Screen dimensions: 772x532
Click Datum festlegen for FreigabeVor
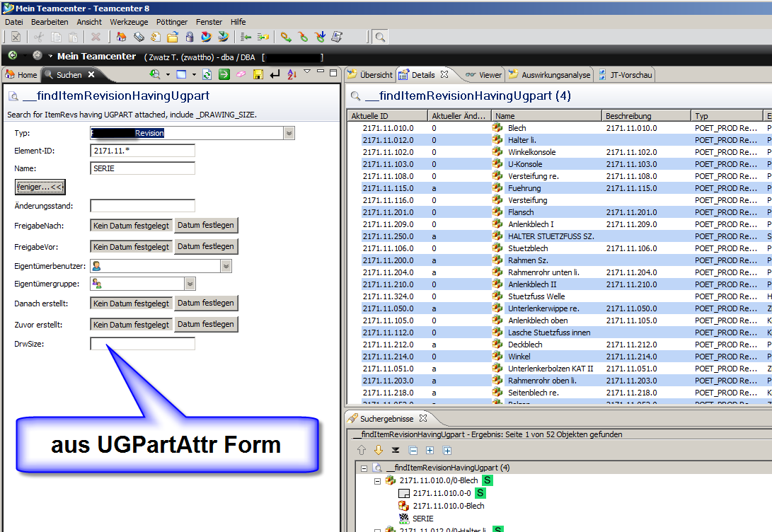coord(206,247)
